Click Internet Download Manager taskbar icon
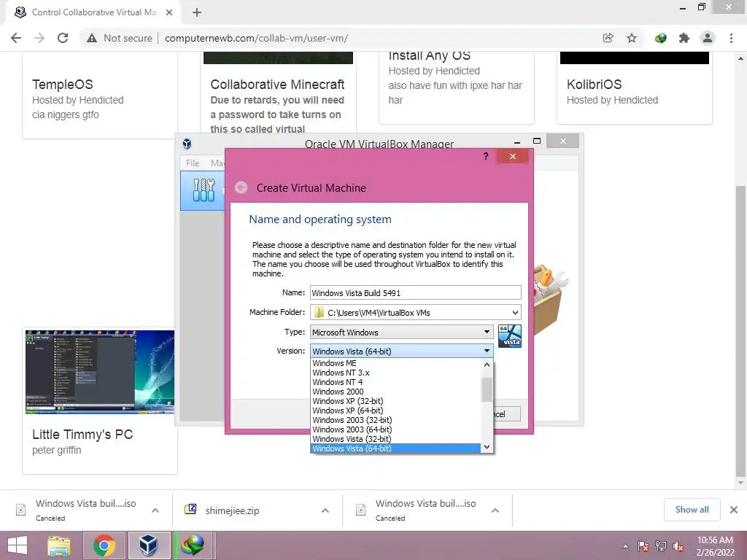 tap(193, 545)
